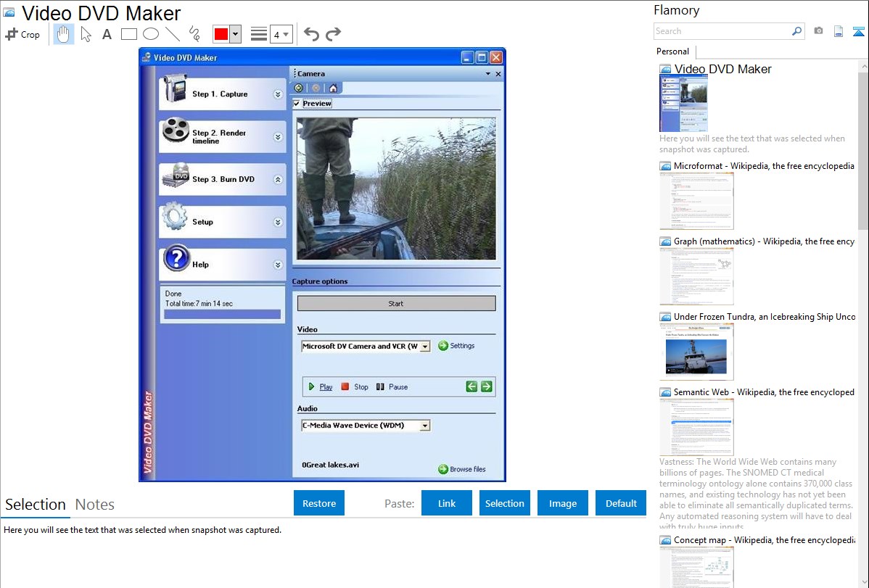Click the Flamory header icon right of the page icon
Image resolution: width=869 pixels, height=588 pixels.
pyautogui.click(x=858, y=32)
